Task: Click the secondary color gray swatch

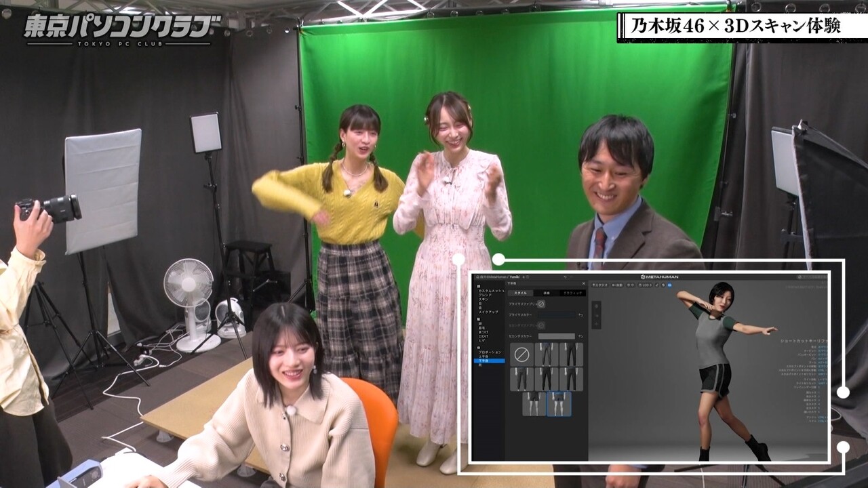Action: pos(557,336)
